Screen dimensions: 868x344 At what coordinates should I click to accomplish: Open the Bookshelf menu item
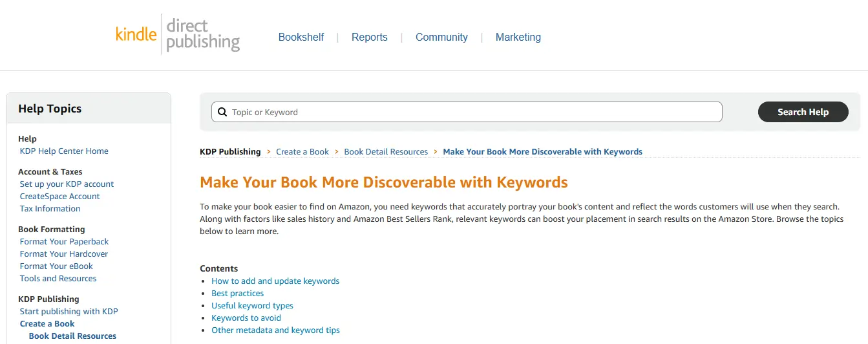(301, 38)
